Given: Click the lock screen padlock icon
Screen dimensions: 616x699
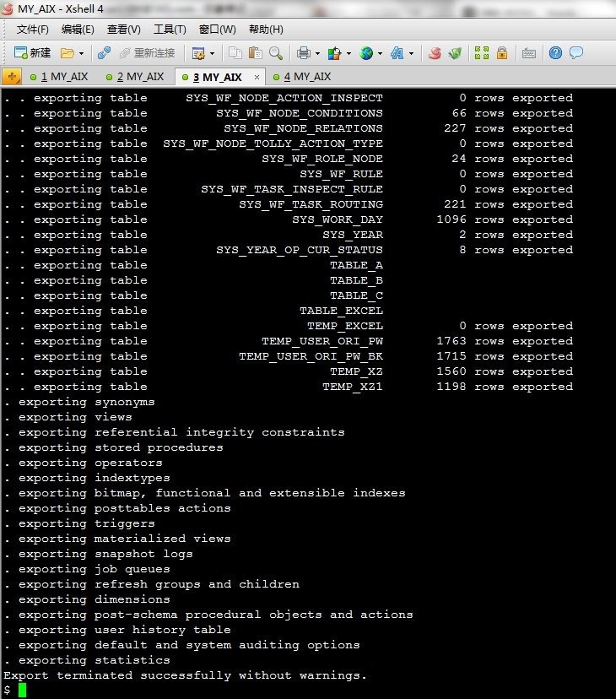Looking at the screenshot, I should coord(502,52).
